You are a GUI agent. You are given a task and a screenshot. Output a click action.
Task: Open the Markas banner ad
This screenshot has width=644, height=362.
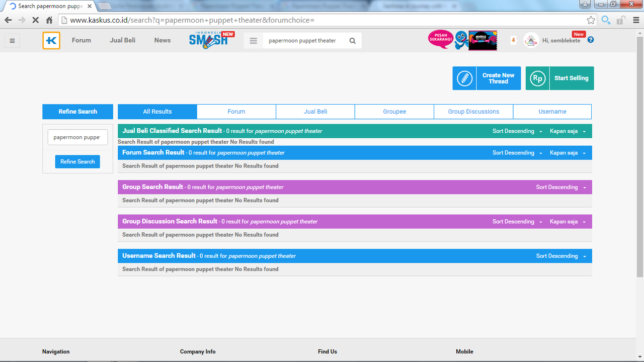[482, 40]
